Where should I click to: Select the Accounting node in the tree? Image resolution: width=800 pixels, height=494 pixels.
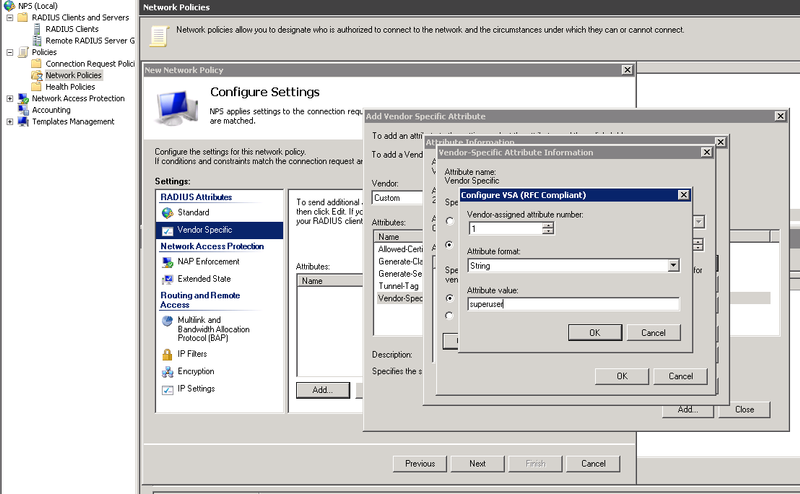(51, 110)
